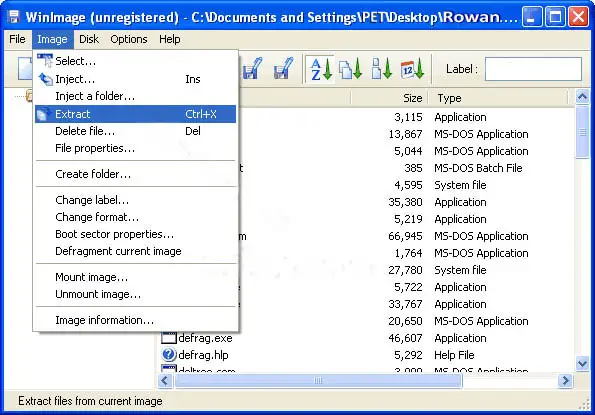Click the Help File type cell

click(x=454, y=355)
